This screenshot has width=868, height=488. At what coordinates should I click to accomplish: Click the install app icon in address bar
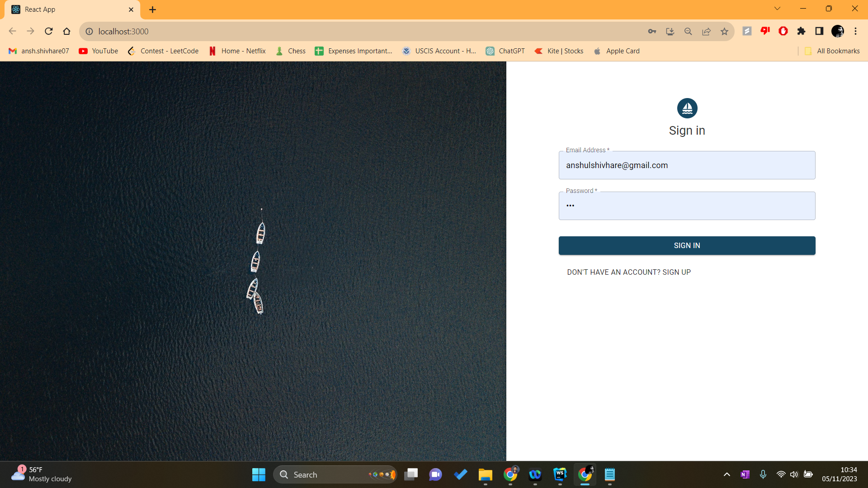670,31
